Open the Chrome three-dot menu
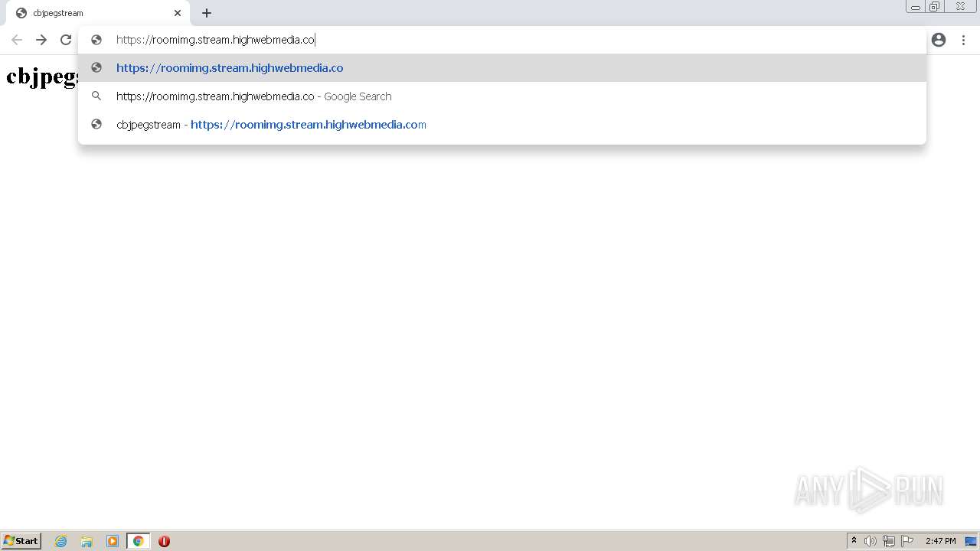 click(x=964, y=40)
